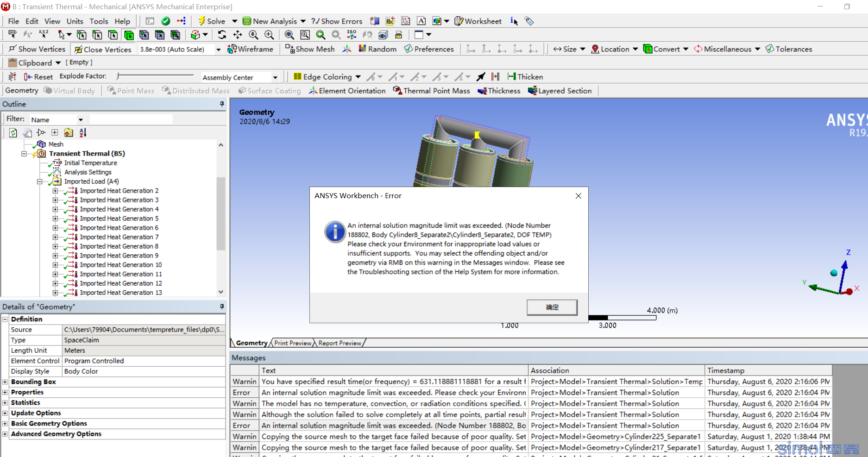Collapse Transient Thermal (B5) tree node
This screenshot has width=868, height=457.
pyautogui.click(x=24, y=154)
